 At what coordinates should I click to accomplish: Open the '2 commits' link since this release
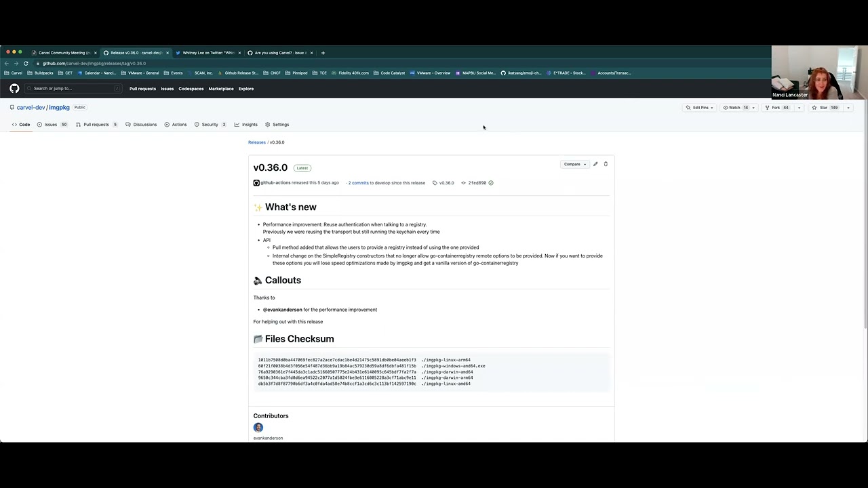[359, 183]
